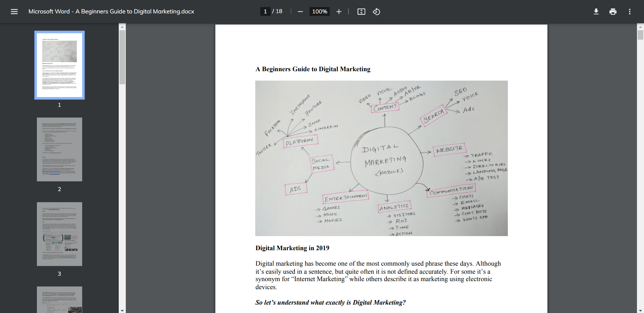Click the fit to page icon

[361, 12]
